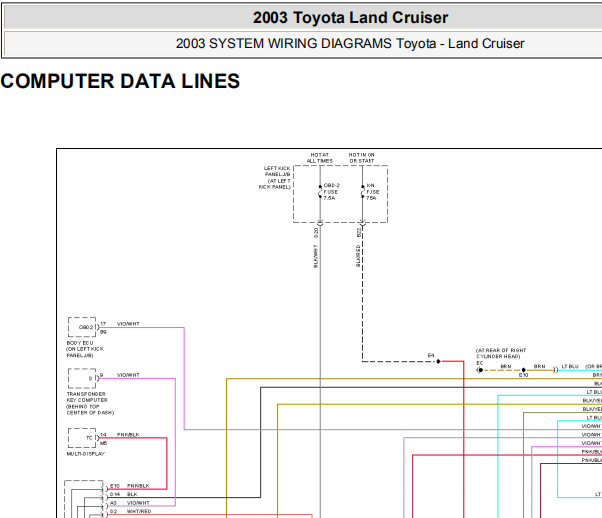Click 'VIO/WHT' label on pin 17 wire
The image size is (602, 518).
(128, 324)
